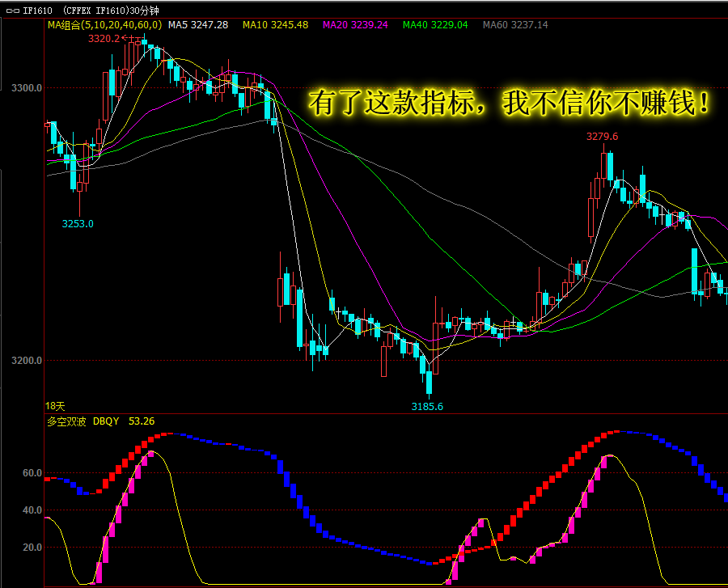Click the 3185.6 lowest price marker
Image resolution: width=728 pixels, height=588 pixels.
tap(427, 407)
